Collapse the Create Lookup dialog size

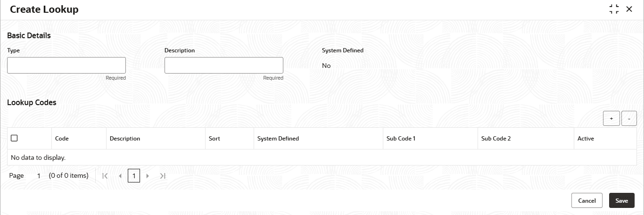click(x=614, y=9)
